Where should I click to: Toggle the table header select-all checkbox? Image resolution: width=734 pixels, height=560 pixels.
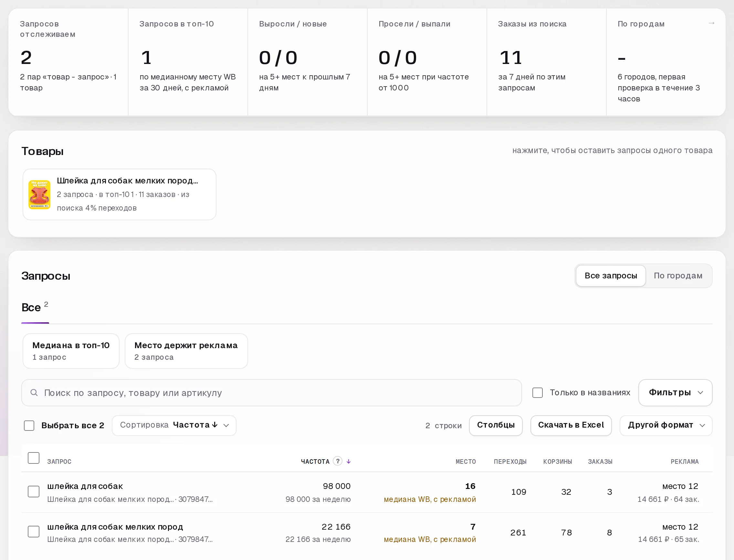pyautogui.click(x=34, y=458)
